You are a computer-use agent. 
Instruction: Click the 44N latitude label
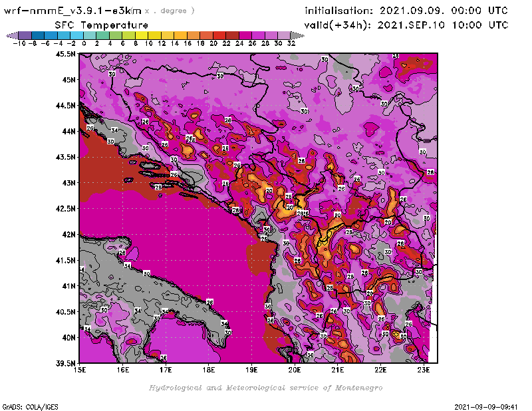[68, 131]
